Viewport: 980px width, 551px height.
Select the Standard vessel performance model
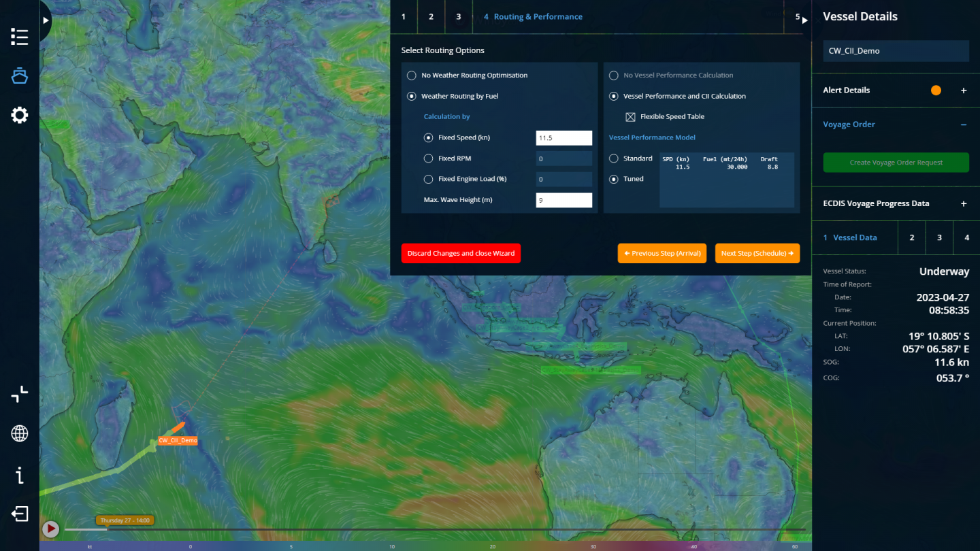tap(614, 158)
